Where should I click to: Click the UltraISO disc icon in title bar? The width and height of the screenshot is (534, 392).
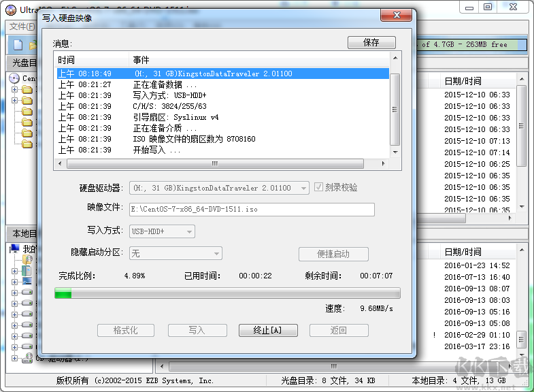coord(11,10)
